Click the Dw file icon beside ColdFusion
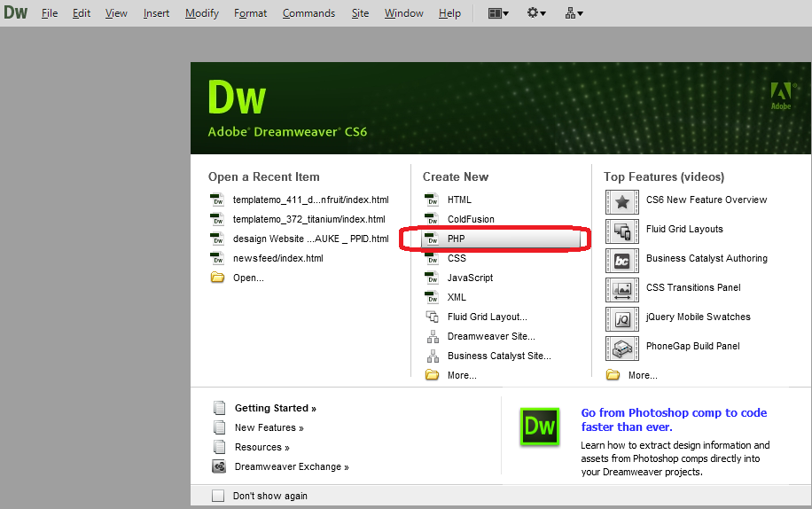 tap(432, 219)
